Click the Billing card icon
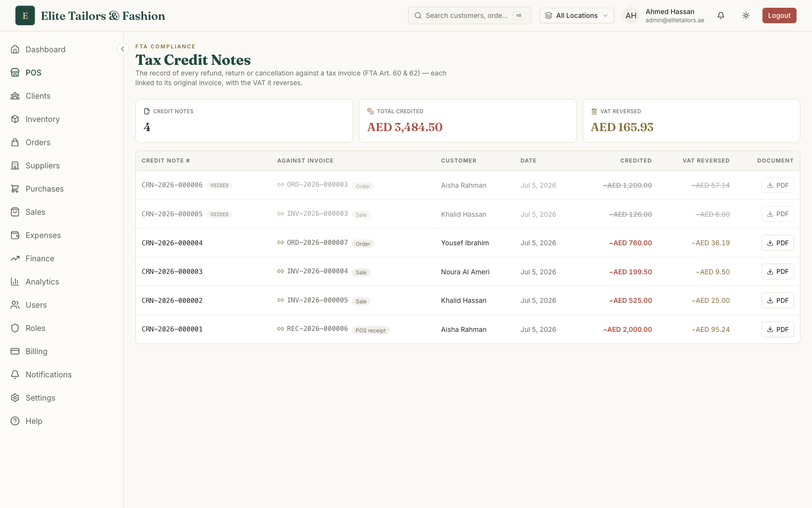Screen dimensions: 812x508 point(15,351)
